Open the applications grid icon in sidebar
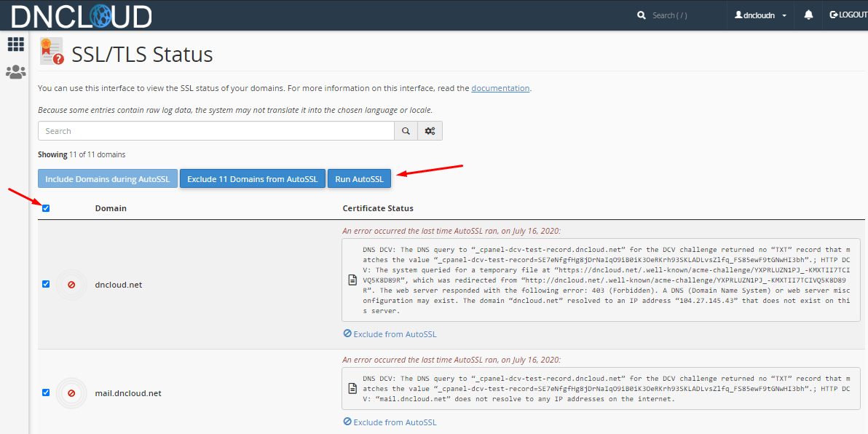The width and height of the screenshot is (868, 434). coord(15,45)
